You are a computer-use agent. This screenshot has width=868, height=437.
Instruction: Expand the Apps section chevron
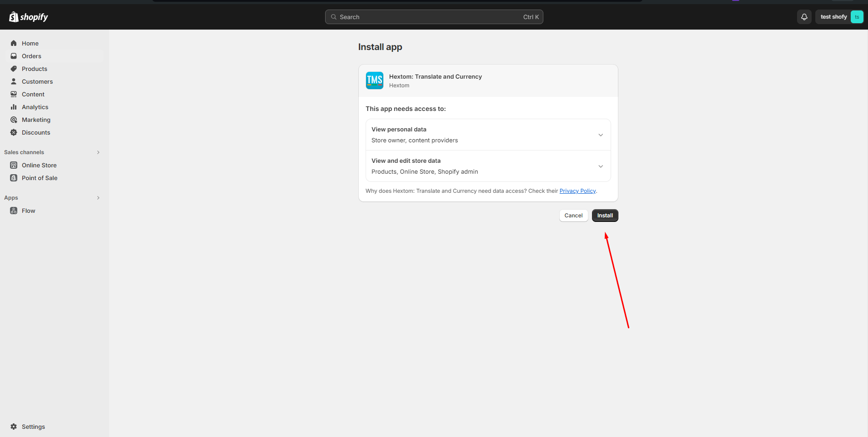pos(98,198)
